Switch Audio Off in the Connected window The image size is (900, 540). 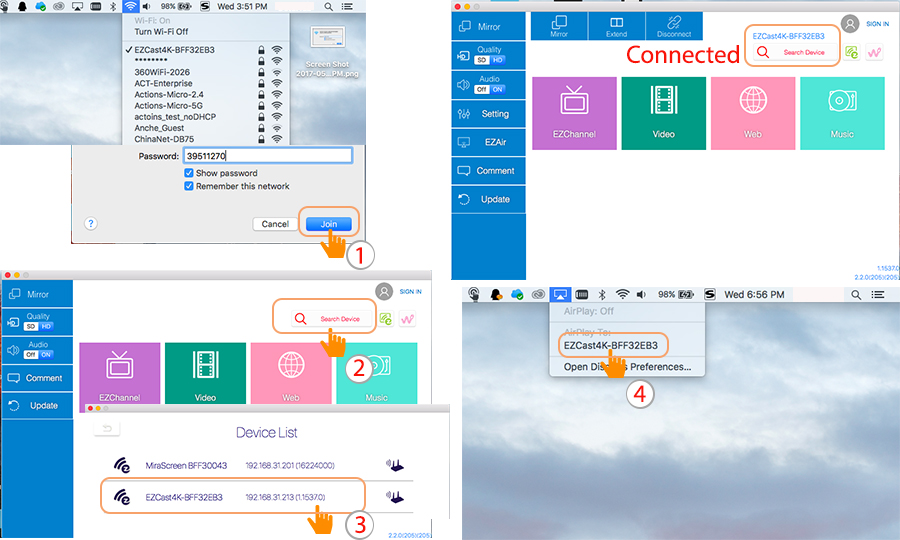[482, 90]
